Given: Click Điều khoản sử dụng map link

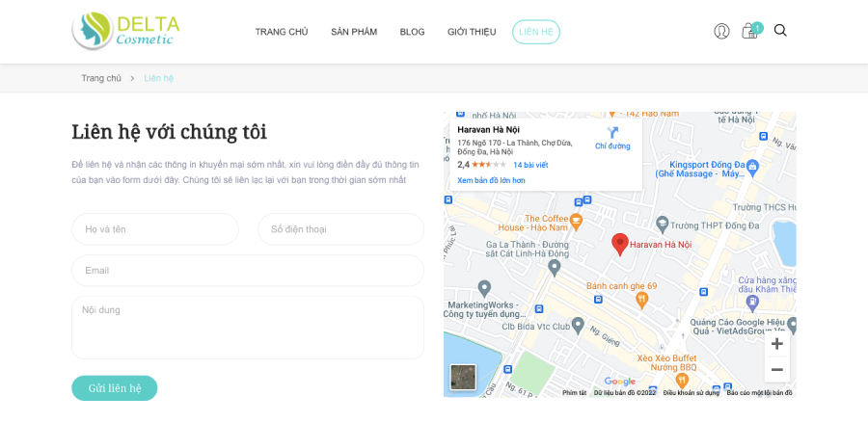Looking at the screenshot, I should click(692, 392).
